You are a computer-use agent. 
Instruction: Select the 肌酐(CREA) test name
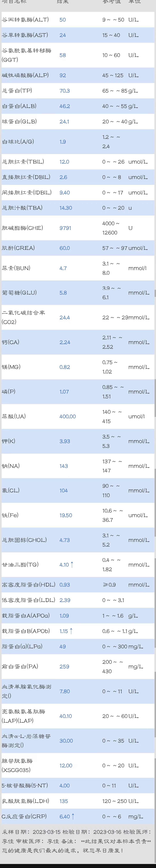[18, 248]
